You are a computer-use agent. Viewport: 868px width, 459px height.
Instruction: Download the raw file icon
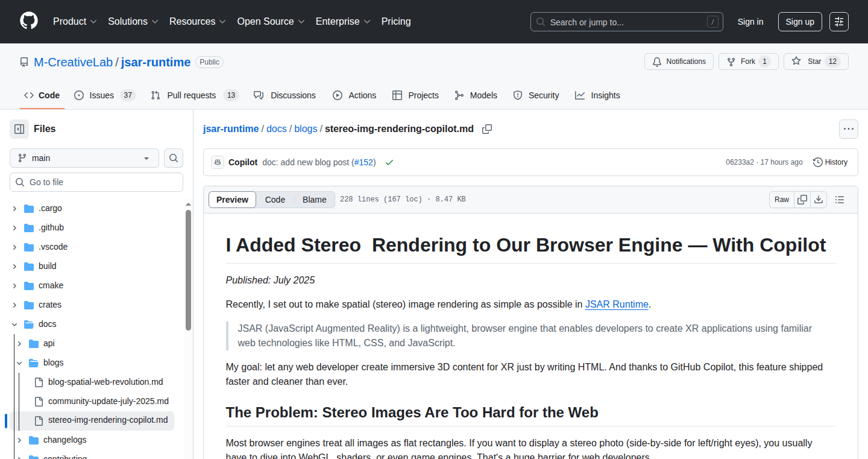[819, 200]
